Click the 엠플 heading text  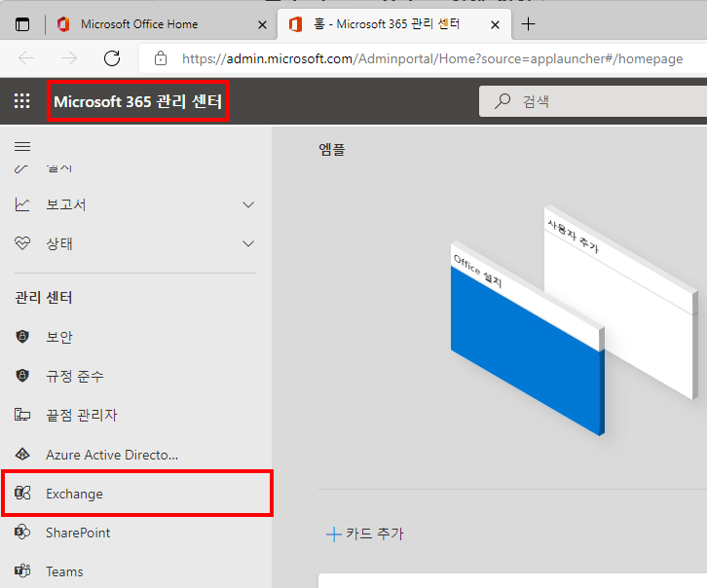point(332,149)
